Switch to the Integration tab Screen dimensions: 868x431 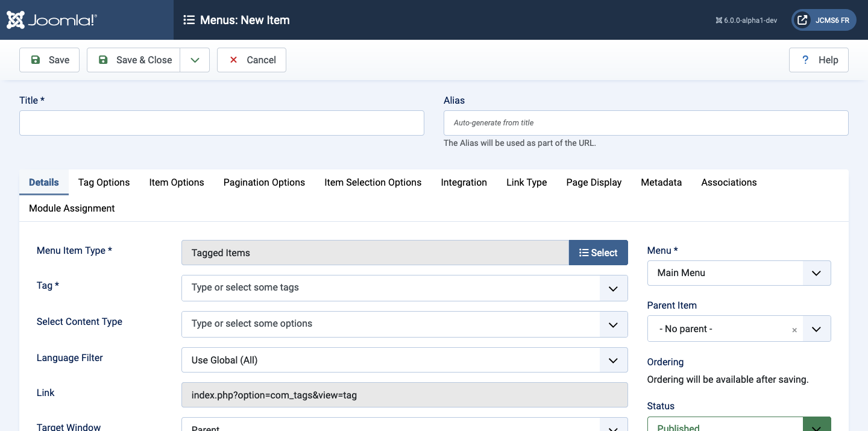pos(464,182)
